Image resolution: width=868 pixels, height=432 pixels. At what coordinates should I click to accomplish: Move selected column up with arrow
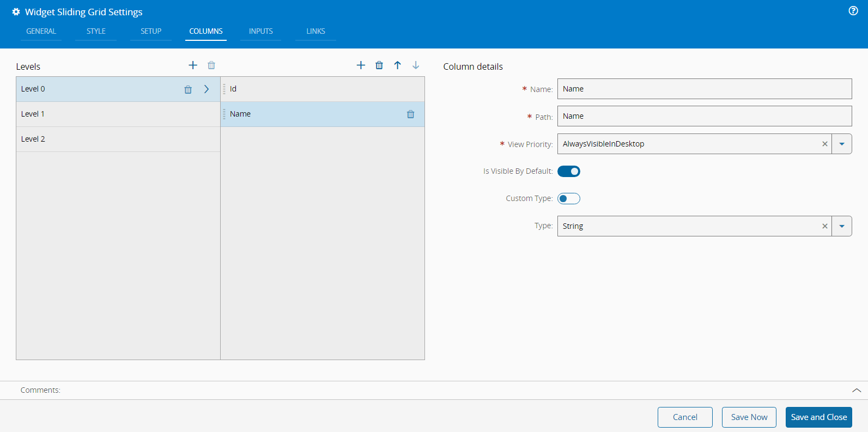pos(398,65)
